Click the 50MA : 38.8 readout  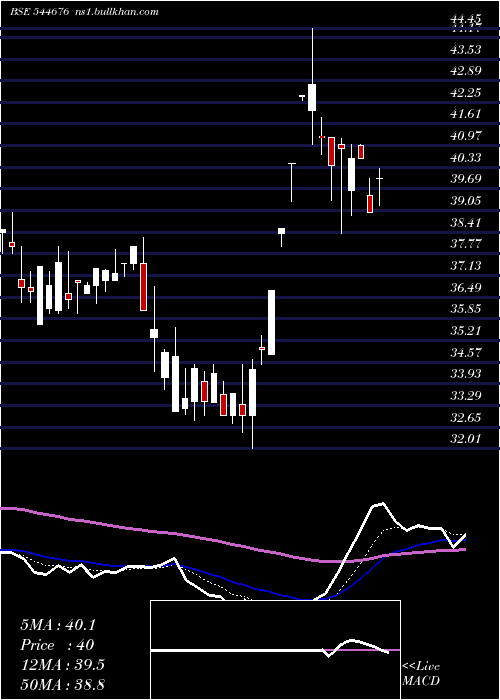pos(62,684)
